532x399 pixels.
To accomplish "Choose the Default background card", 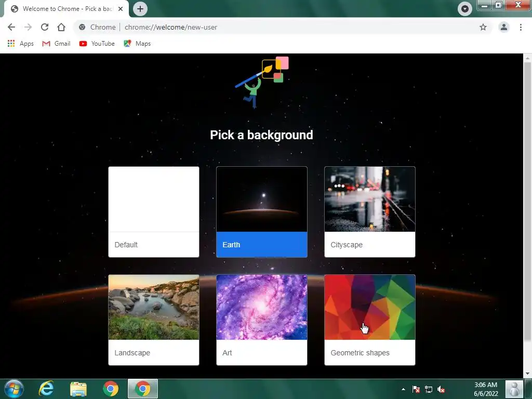I will pos(154,212).
